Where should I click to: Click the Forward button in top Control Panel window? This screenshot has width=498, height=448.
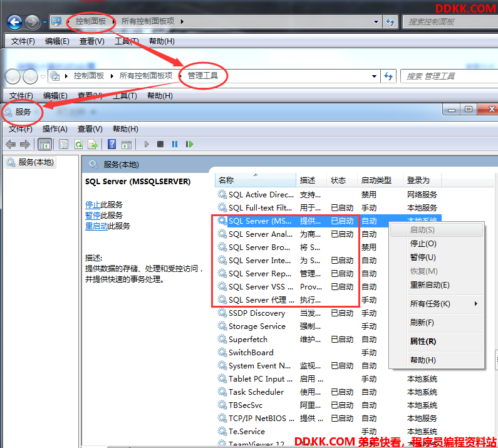coord(32,22)
